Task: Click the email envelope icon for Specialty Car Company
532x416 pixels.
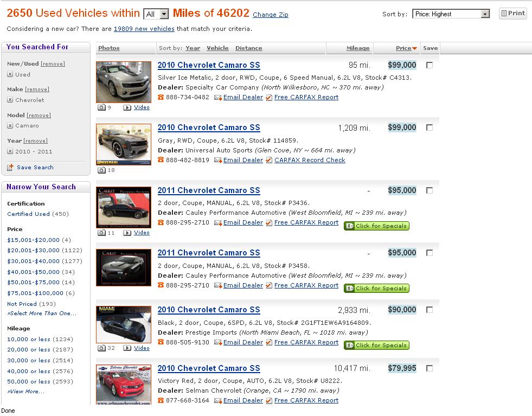Action: [x=218, y=98]
